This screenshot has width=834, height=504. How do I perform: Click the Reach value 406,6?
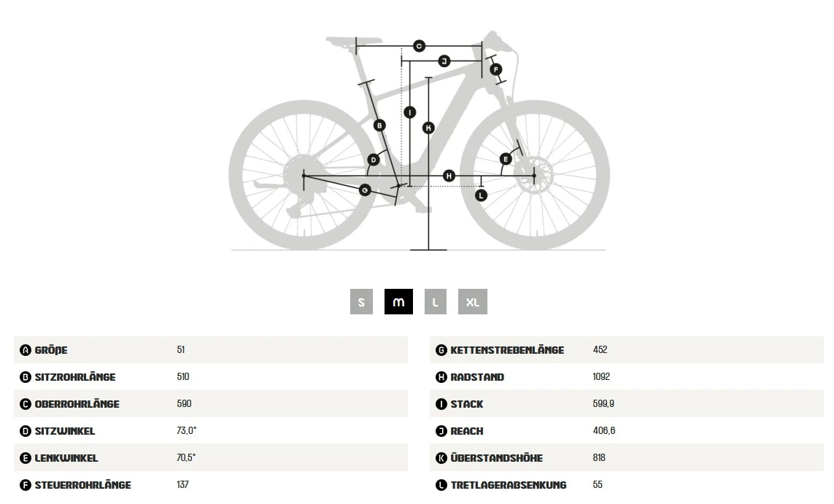pos(603,430)
